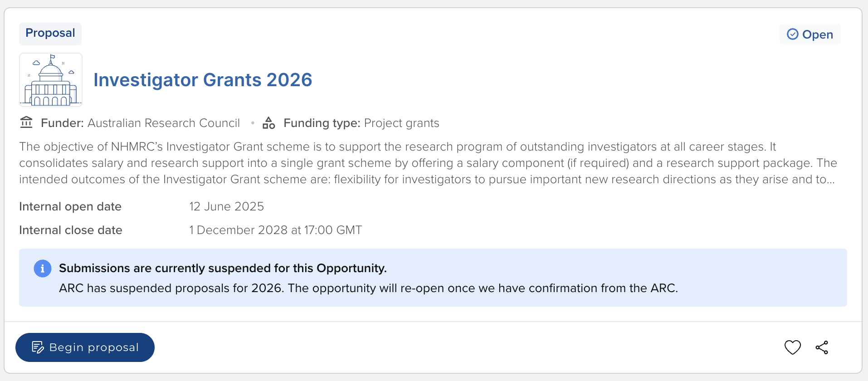Click the Project grants funding type value
Screen dimensions: 868x381
pos(401,123)
